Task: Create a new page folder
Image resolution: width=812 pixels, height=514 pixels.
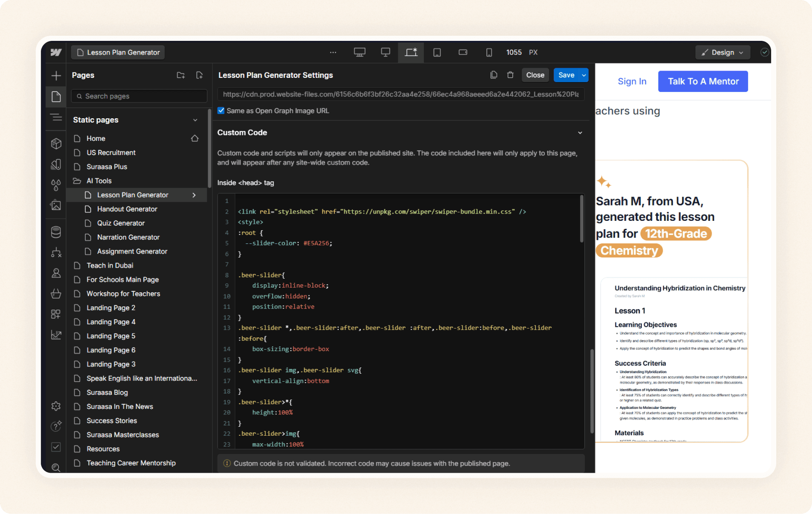Action: (181, 75)
